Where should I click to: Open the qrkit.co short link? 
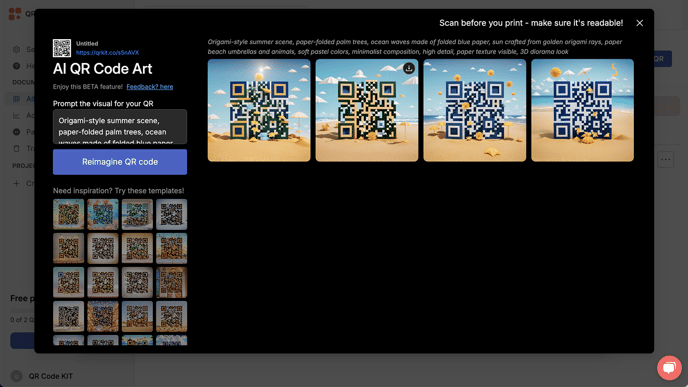coord(108,53)
